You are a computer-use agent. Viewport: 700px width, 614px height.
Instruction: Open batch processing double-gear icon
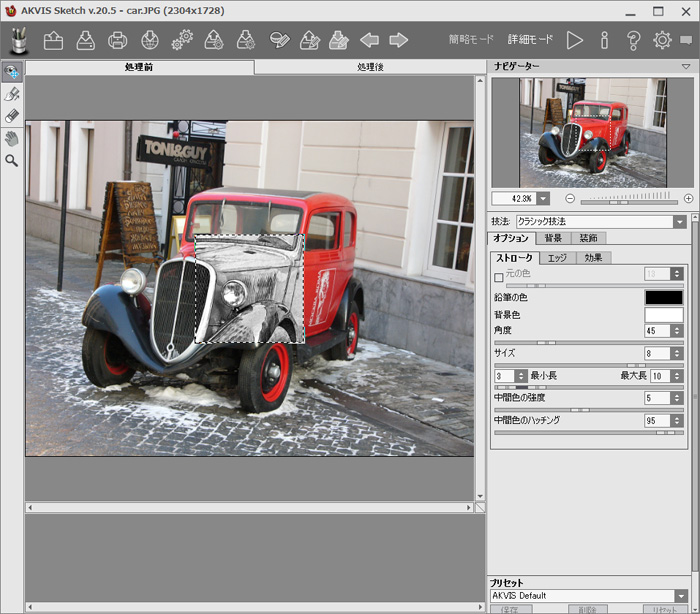tap(182, 40)
